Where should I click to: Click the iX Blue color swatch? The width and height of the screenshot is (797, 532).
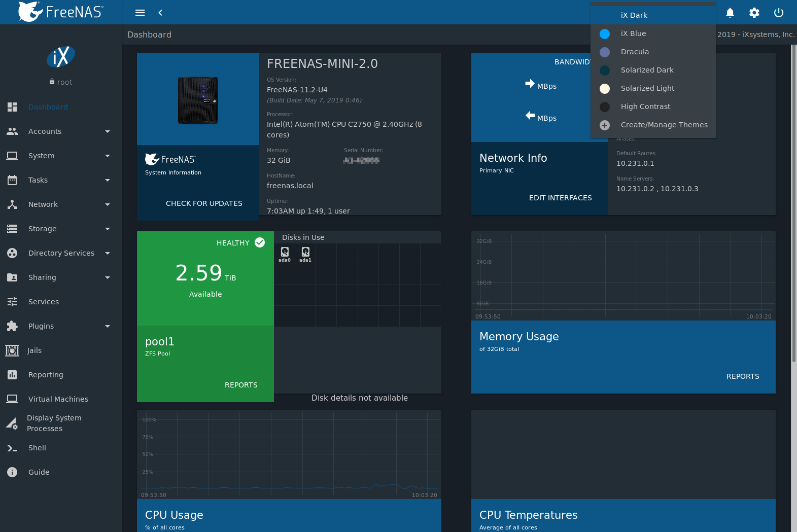point(605,34)
